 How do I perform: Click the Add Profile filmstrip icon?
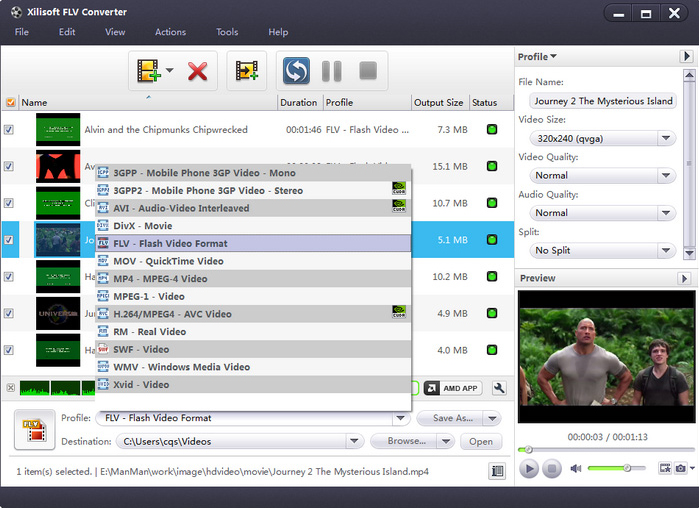[246, 71]
